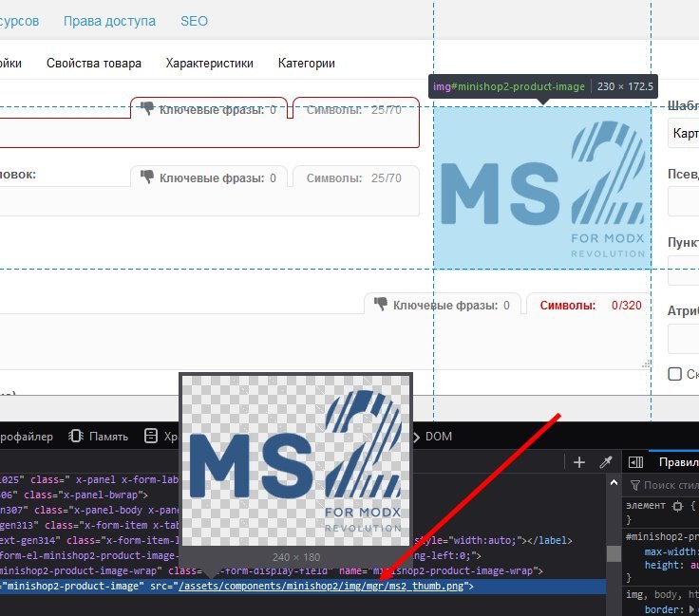Focus the Поиск стил filter field

click(x=671, y=485)
